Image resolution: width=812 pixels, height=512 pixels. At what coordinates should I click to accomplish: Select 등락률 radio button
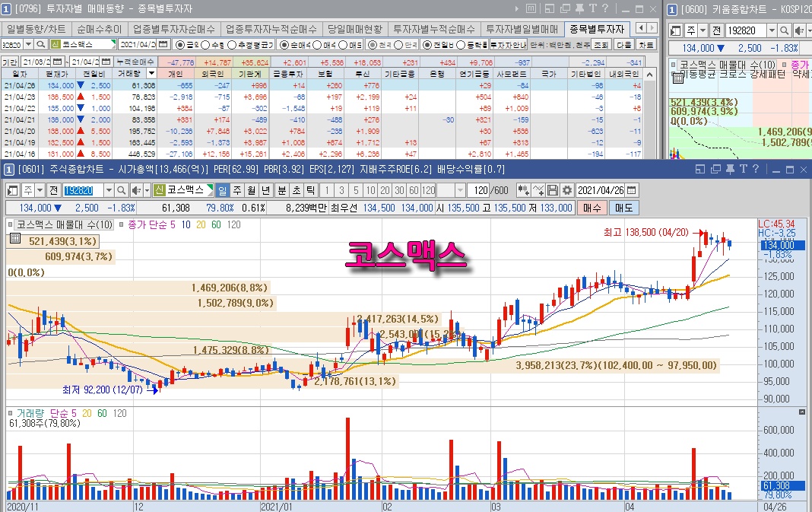pos(461,45)
